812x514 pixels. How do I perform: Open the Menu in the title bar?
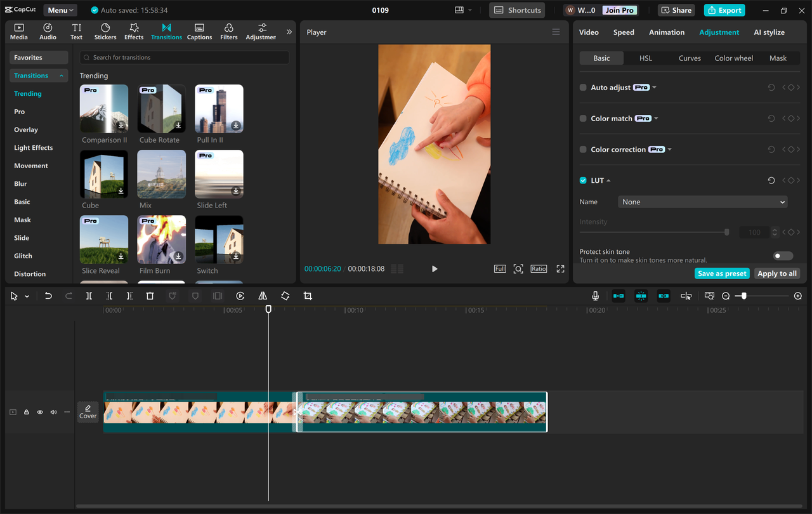(x=60, y=10)
